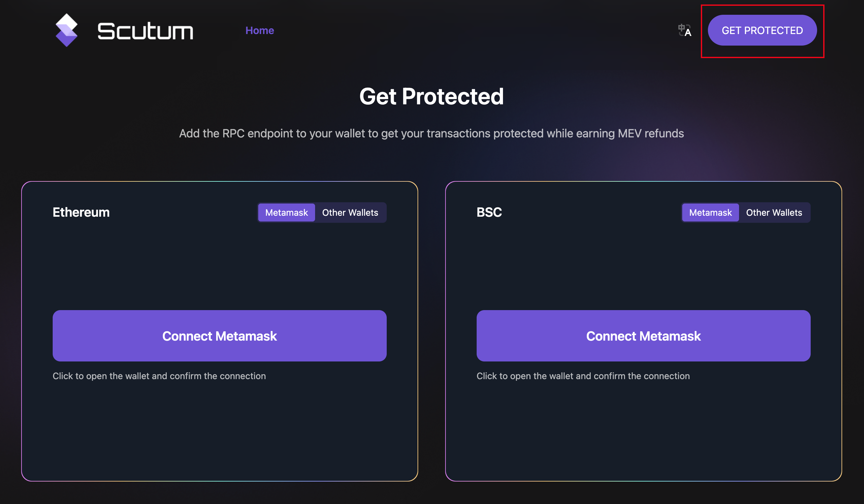Click Connect Metamask in Ethereum card
The image size is (864, 504).
pos(219,336)
